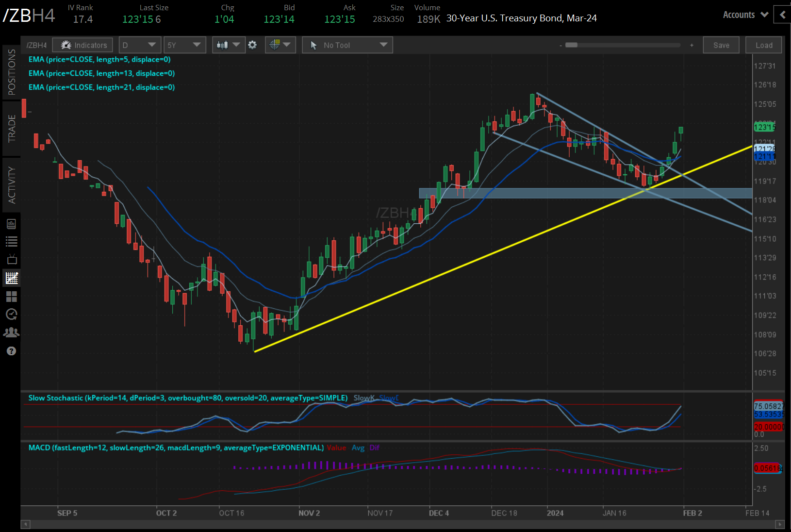The height and width of the screenshot is (532, 791).
Task: Collapse the side panel with arrow
Action: coord(782,15)
